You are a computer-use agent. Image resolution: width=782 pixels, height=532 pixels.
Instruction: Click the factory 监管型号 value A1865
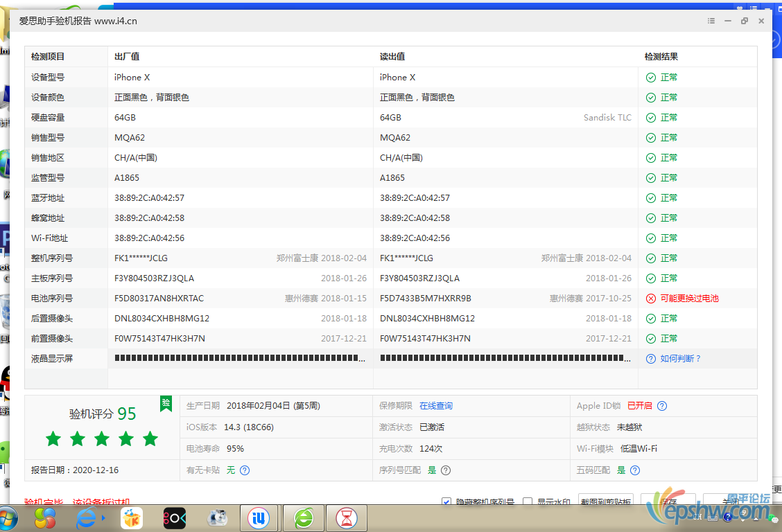127,178
